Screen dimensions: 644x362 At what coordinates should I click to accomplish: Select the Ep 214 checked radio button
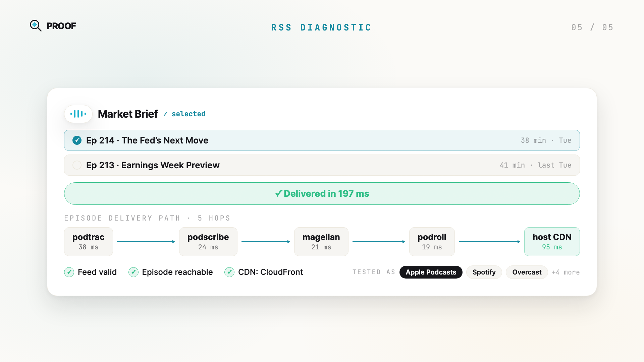(x=77, y=140)
